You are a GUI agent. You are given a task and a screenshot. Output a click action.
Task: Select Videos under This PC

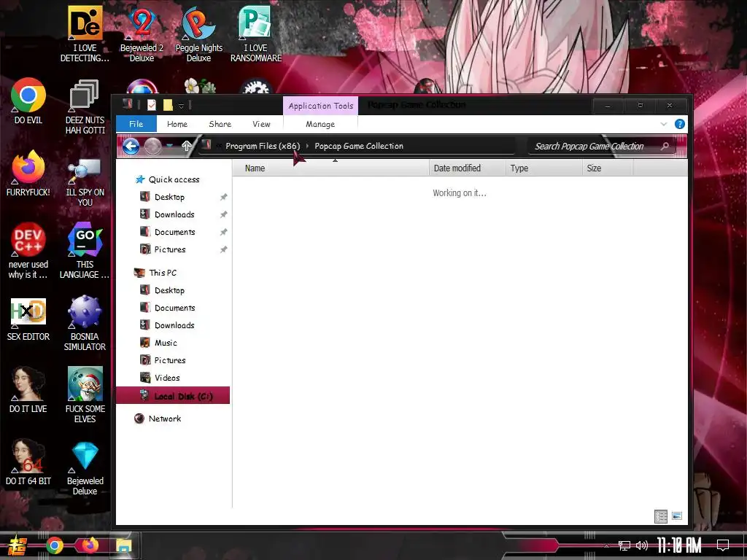pyautogui.click(x=167, y=378)
